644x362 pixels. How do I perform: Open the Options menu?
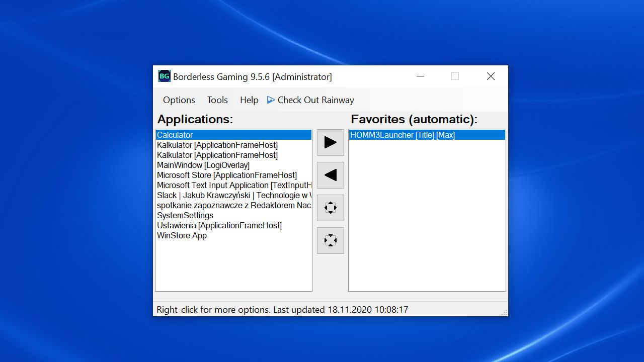point(179,100)
